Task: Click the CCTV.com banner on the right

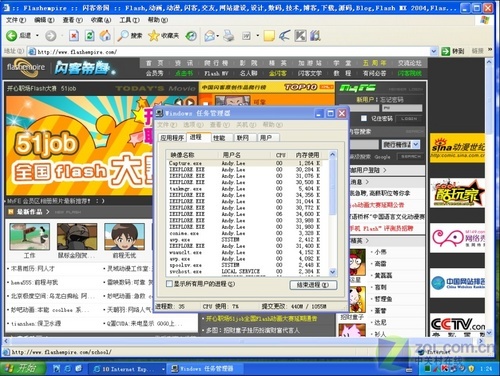Action: coord(457,324)
